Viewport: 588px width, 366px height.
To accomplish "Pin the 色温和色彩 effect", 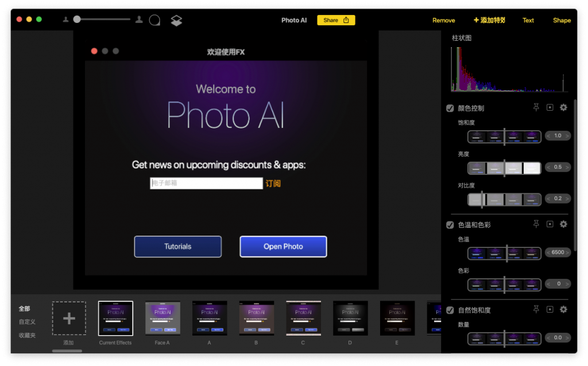I will (x=536, y=224).
